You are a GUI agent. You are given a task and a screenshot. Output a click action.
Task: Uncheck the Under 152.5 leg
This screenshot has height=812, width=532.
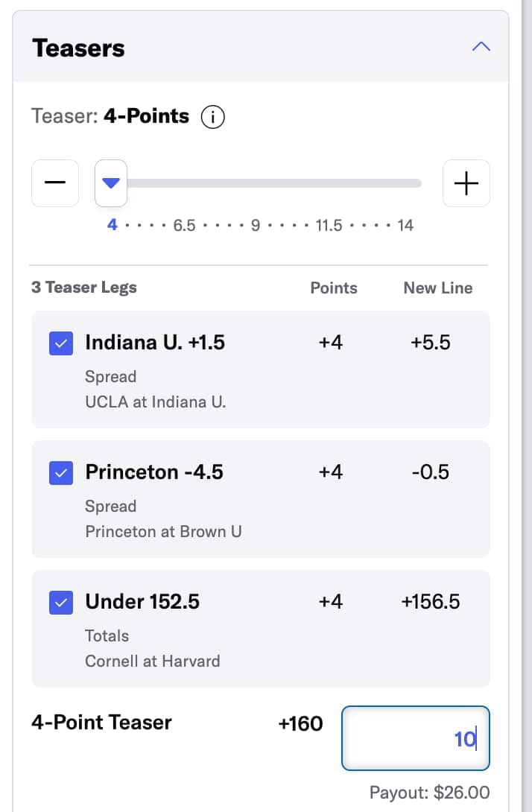[x=61, y=603]
